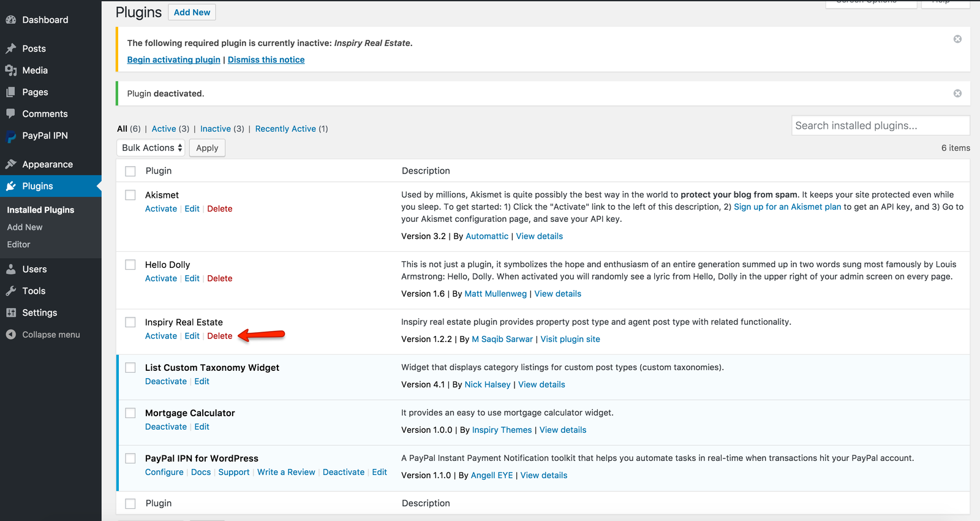Click the Users person icon
Image resolution: width=980 pixels, height=521 pixels.
point(10,269)
